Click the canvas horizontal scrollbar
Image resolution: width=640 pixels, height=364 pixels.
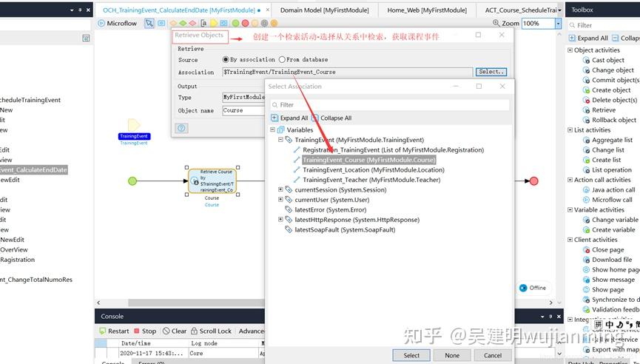(196, 303)
